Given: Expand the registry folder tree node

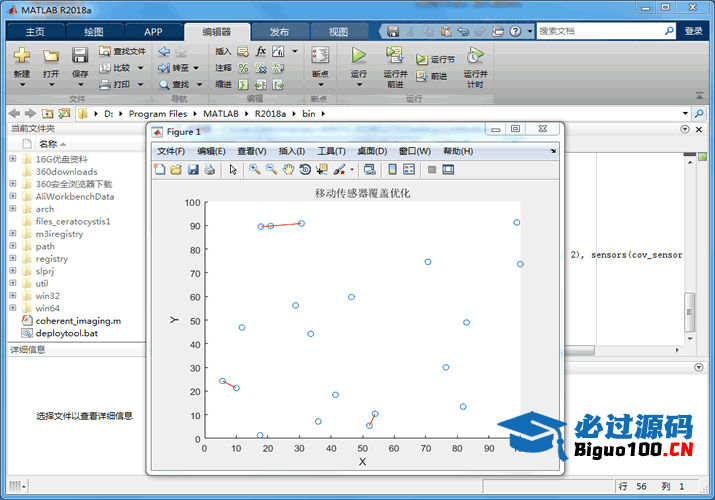Looking at the screenshot, I should click(x=13, y=258).
